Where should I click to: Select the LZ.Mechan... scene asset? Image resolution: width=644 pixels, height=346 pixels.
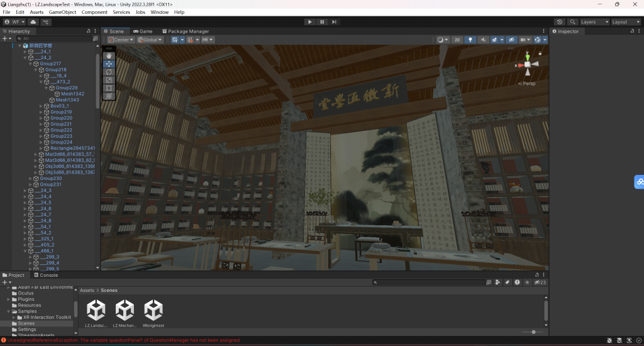click(125, 313)
